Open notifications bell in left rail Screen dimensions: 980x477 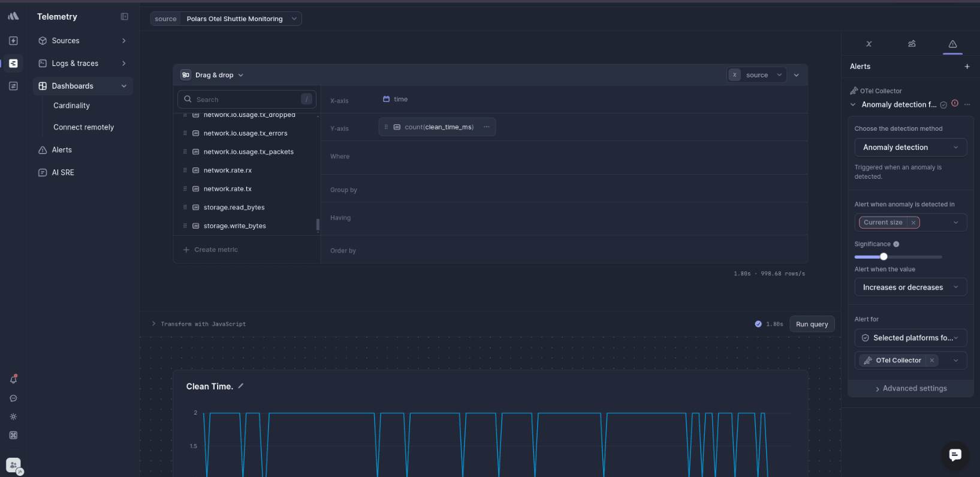pos(13,379)
